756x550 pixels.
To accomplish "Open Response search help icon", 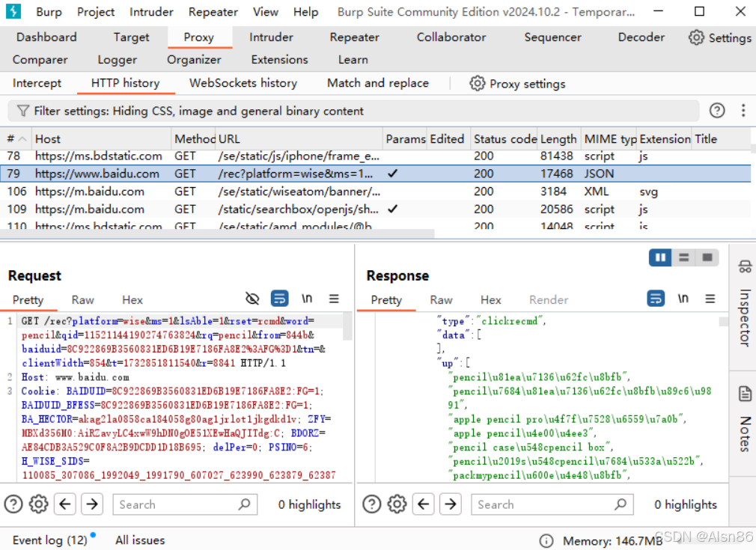I will (372, 504).
